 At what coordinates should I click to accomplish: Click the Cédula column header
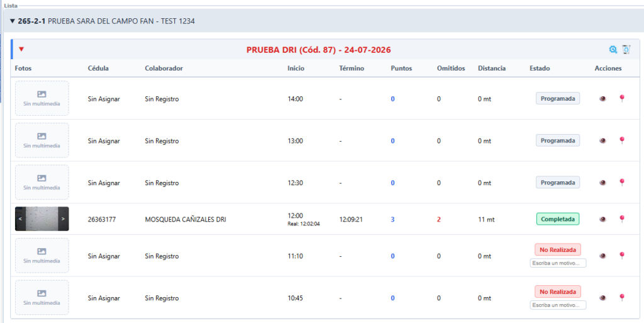coord(98,68)
